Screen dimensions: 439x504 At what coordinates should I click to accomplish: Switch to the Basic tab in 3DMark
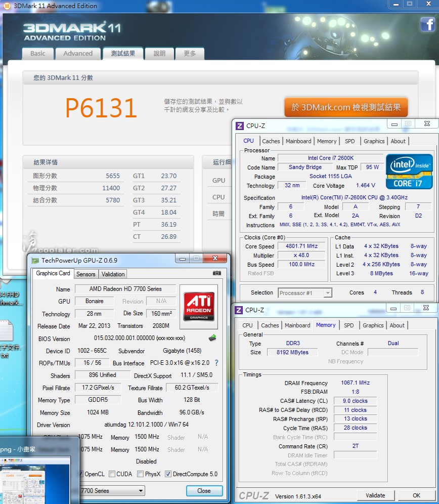(x=38, y=53)
